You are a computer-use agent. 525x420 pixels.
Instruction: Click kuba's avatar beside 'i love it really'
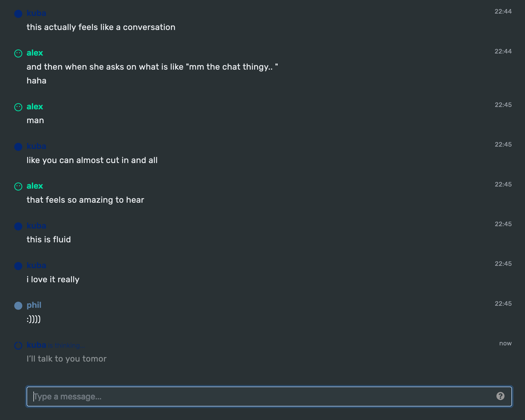point(18,266)
